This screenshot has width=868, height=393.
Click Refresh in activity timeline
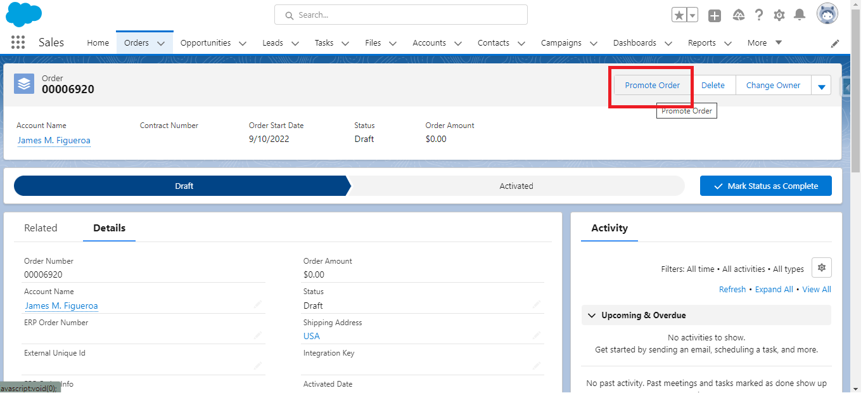(x=732, y=289)
